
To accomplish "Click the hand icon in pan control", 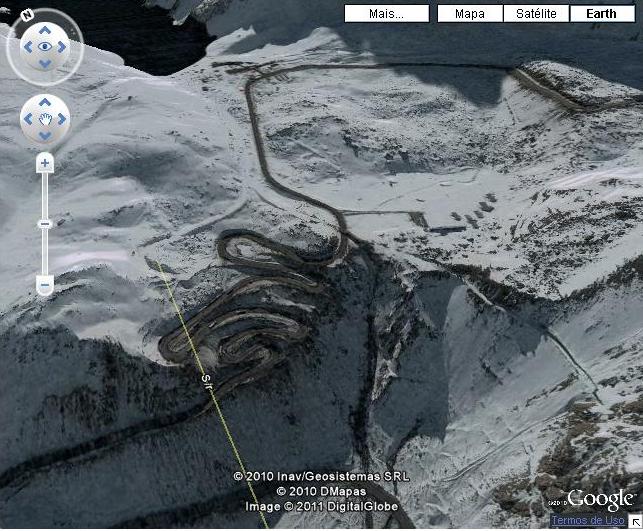I will [45, 119].
